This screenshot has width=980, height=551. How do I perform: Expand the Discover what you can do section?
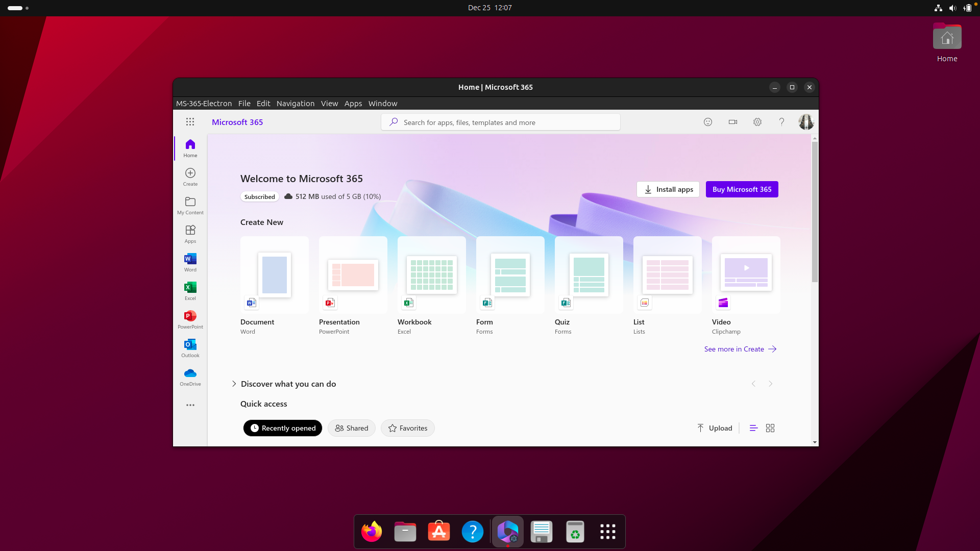click(x=234, y=384)
